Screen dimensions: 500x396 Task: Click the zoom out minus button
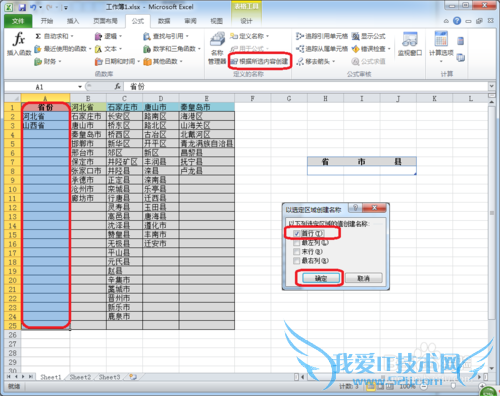pos(423,387)
